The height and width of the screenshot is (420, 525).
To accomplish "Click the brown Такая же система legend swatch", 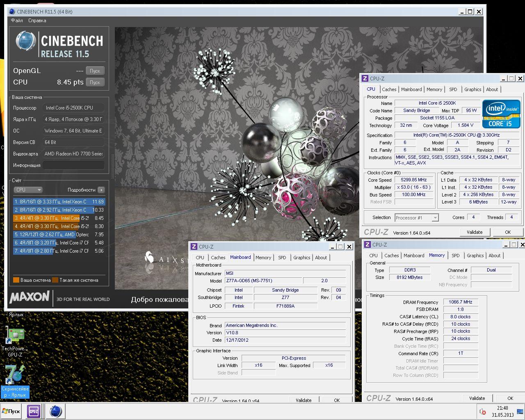I will click(55, 280).
